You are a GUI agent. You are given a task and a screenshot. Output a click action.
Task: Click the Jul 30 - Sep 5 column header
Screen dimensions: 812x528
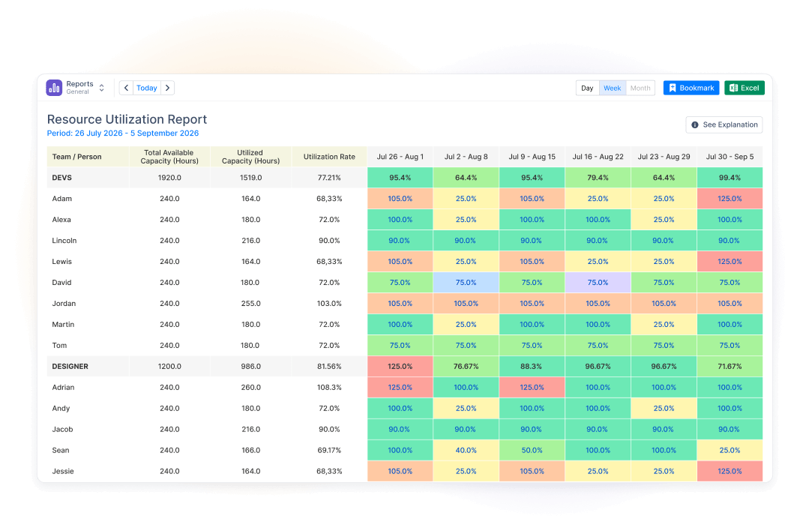[730, 157]
